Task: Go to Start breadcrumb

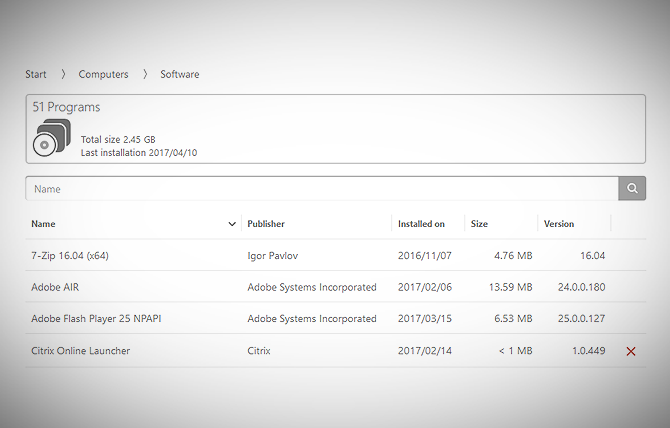Action: [35, 74]
